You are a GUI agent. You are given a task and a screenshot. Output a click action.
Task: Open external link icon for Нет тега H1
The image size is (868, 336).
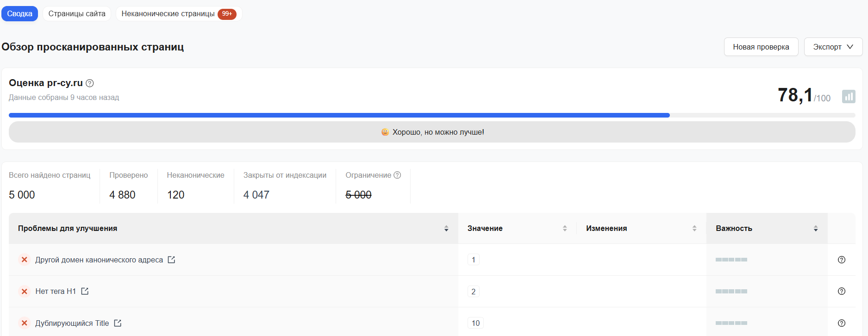point(85,291)
